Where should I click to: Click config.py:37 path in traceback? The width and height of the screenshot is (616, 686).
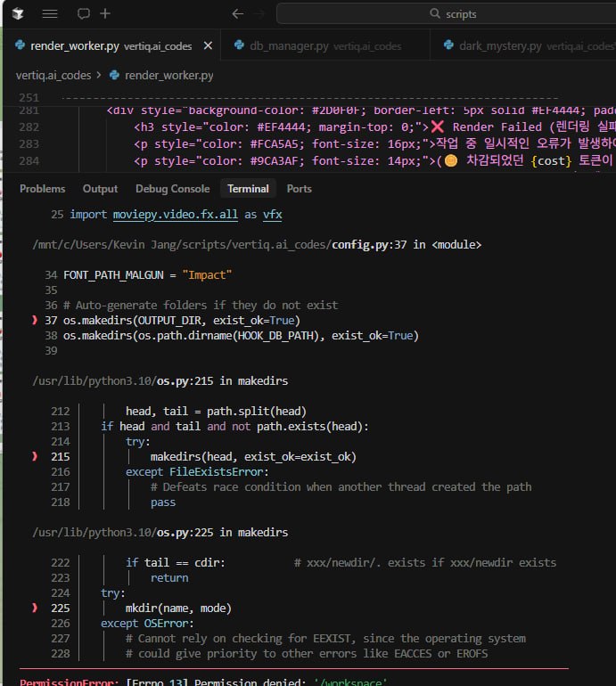point(257,245)
